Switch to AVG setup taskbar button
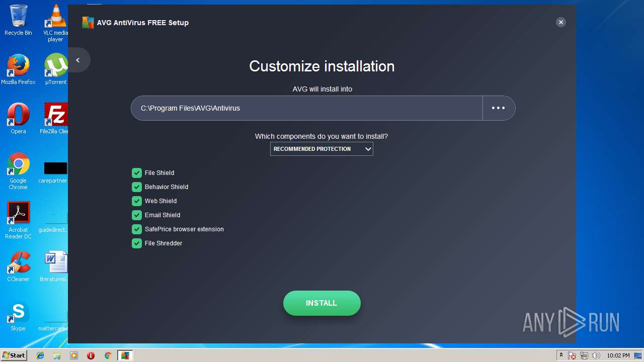 coord(125,355)
